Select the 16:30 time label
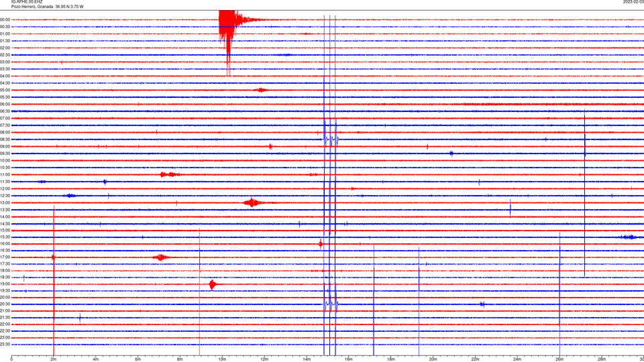This screenshot has width=644, height=362. (x=5, y=250)
